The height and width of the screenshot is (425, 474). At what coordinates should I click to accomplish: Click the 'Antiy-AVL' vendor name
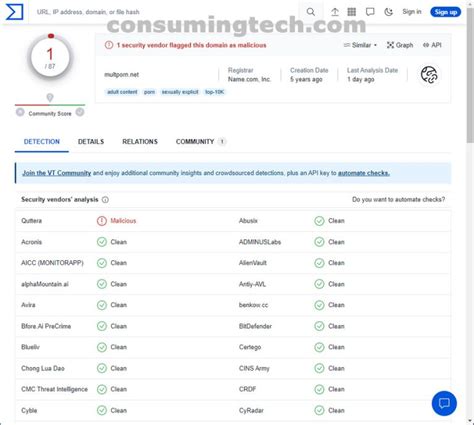pos(252,284)
